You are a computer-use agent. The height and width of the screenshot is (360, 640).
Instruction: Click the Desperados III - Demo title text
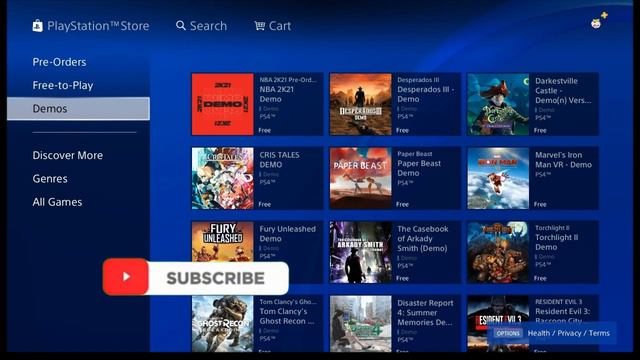pos(426,94)
